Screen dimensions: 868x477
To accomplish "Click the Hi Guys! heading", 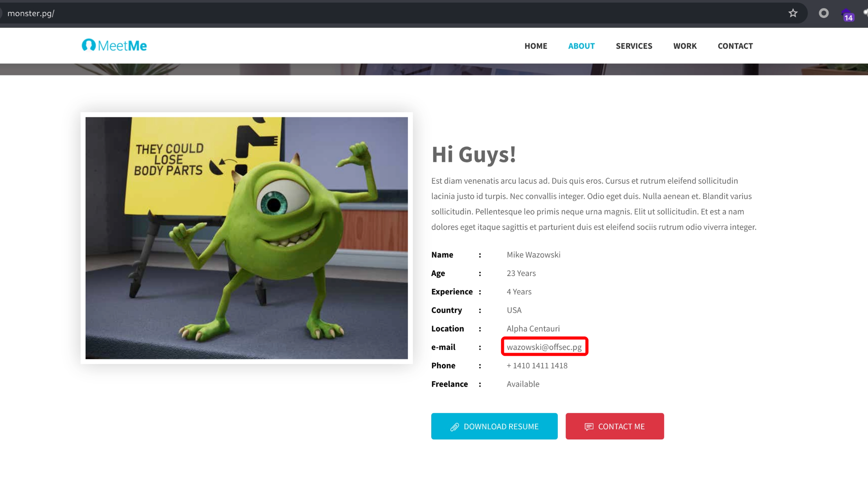I will (x=473, y=154).
